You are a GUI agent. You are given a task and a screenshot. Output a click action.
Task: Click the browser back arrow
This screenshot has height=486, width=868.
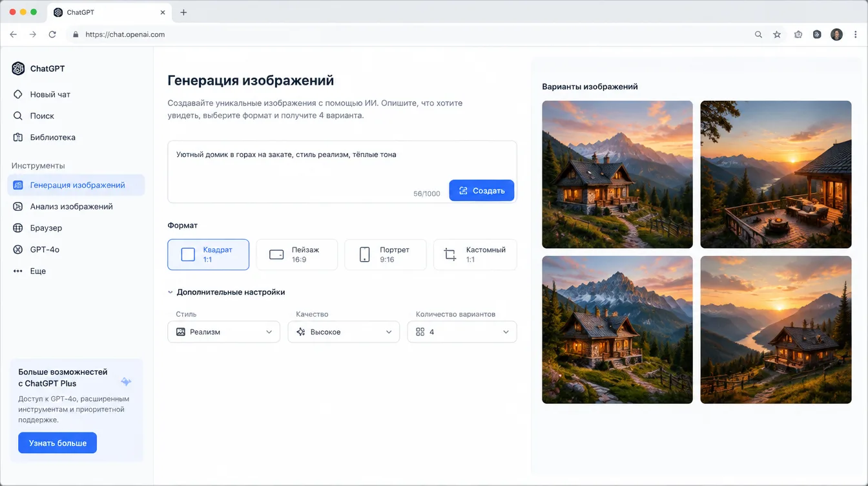click(x=14, y=34)
